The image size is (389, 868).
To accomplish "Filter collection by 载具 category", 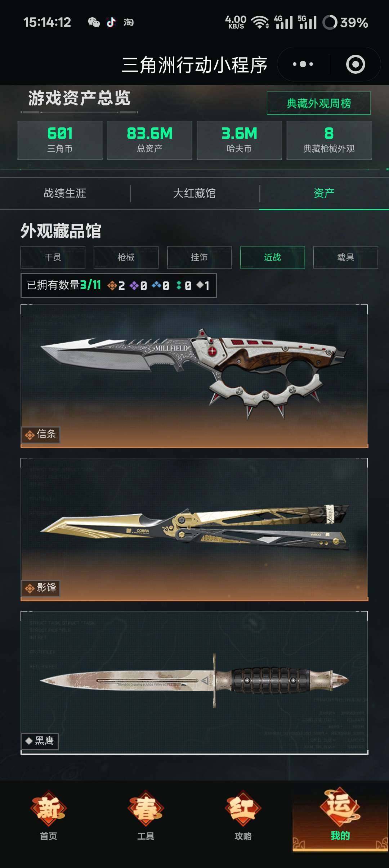I will click(x=346, y=257).
